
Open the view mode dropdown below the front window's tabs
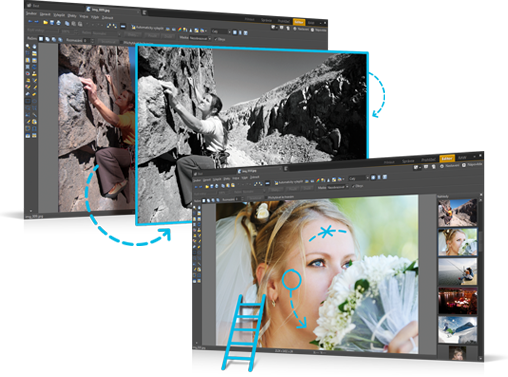click(x=417, y=167)
